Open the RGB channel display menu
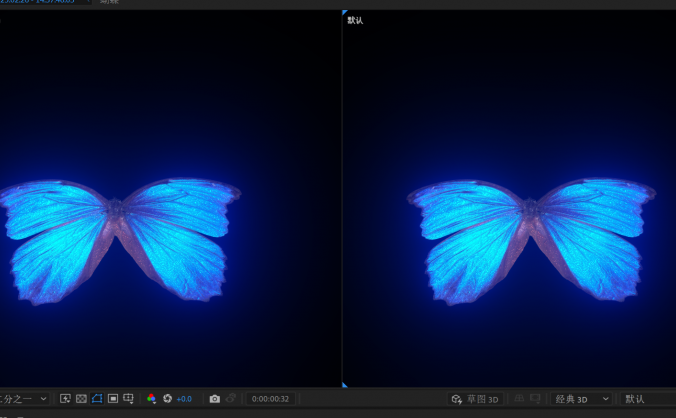The height and width of the screenshot is (418, 676). click(151, 399)
